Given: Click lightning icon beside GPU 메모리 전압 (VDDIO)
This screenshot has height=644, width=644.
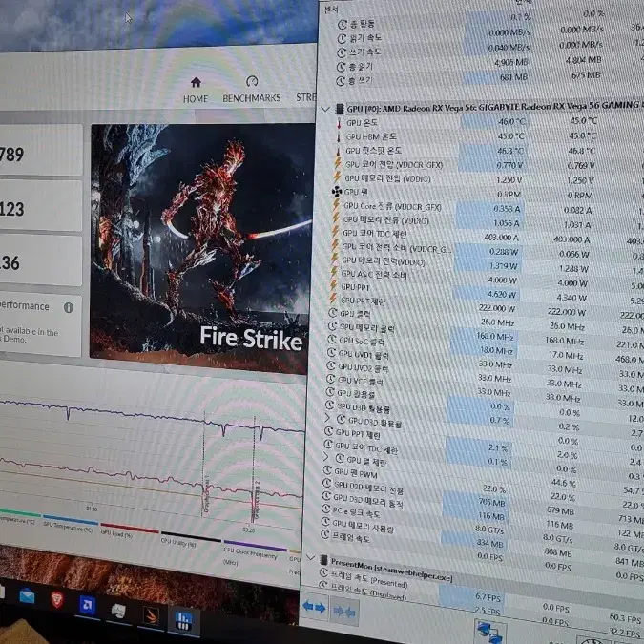Looking at the screenshot, I should coord(337,177).
